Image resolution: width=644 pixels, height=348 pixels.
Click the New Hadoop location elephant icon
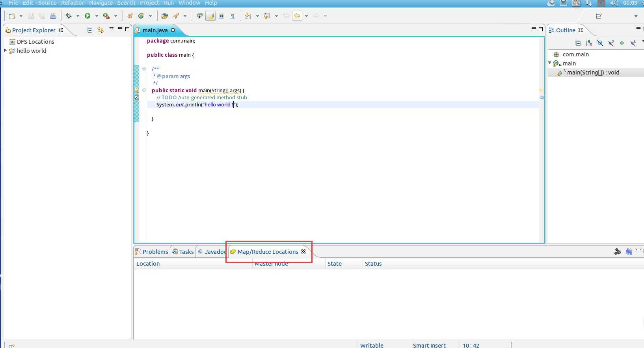coord(629,251)
